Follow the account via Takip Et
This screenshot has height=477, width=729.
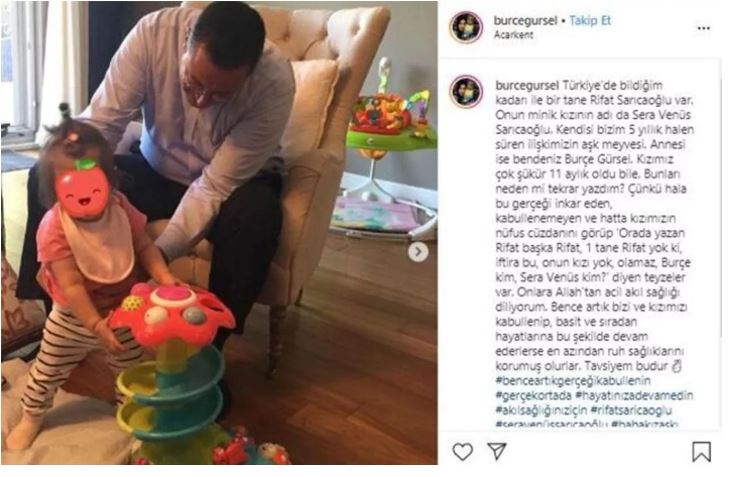pos(590,20)
